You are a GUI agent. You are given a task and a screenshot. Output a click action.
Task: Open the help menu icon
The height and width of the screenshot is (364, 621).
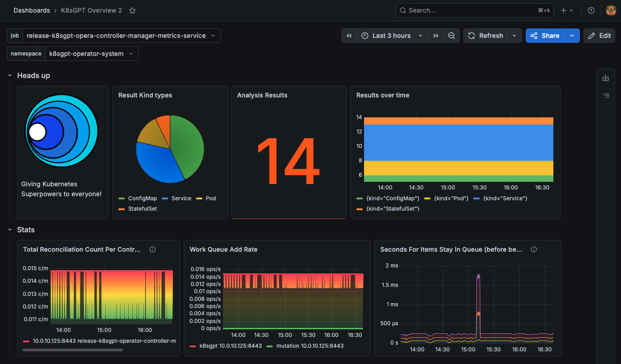(591, 10)
